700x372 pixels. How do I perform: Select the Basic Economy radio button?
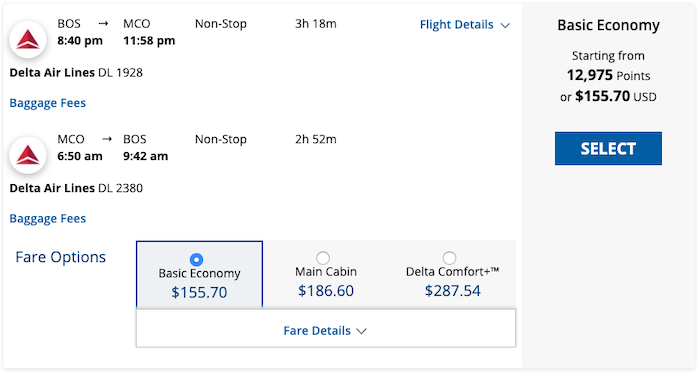[x=196, y=259]
